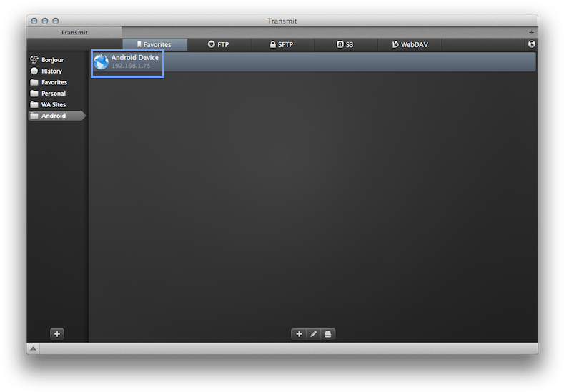
Task: Click the Amazon icon on S3 tab
Action: point(340,44)
